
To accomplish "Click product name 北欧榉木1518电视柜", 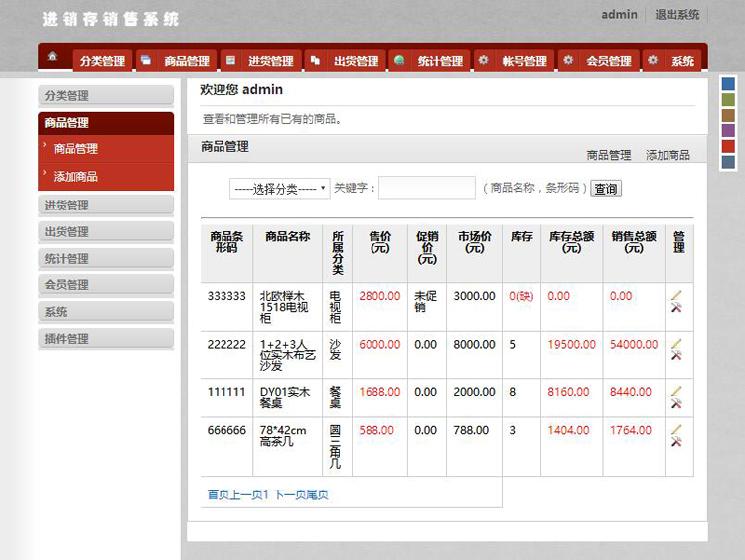I will tap(284, 307).
